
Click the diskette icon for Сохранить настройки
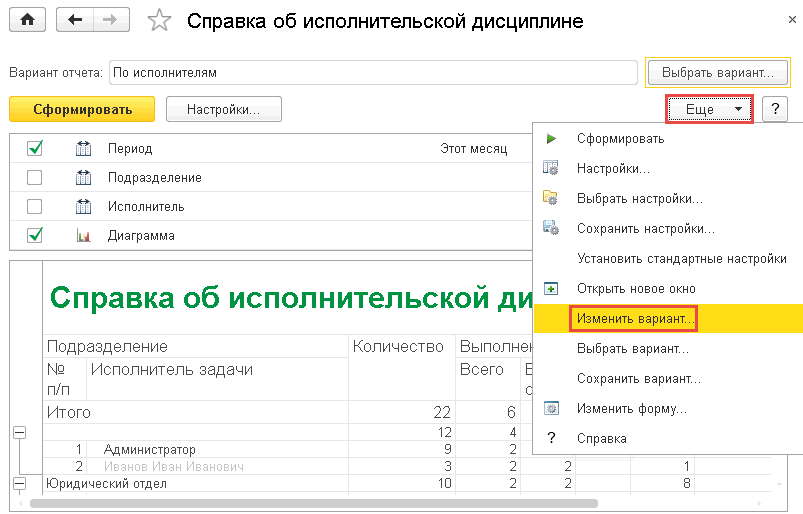[x=551, y=228]
